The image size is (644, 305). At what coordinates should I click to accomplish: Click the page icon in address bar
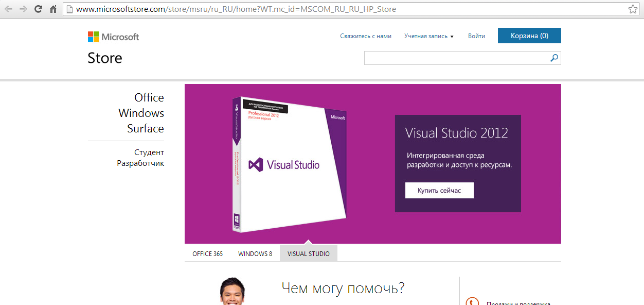(x=69, y=9)
